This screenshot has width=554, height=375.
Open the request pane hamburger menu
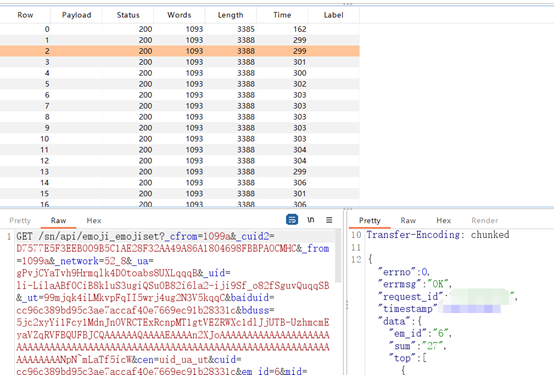(x=329, y=220)
